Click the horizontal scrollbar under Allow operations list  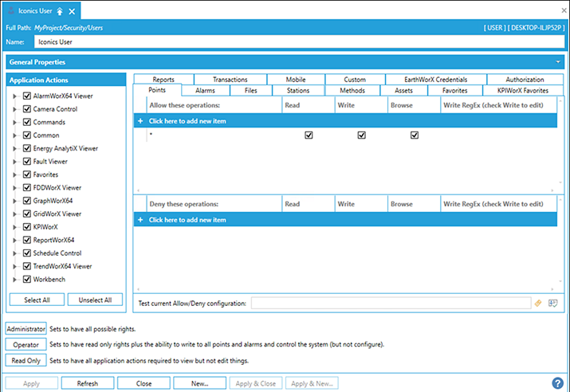344,190
